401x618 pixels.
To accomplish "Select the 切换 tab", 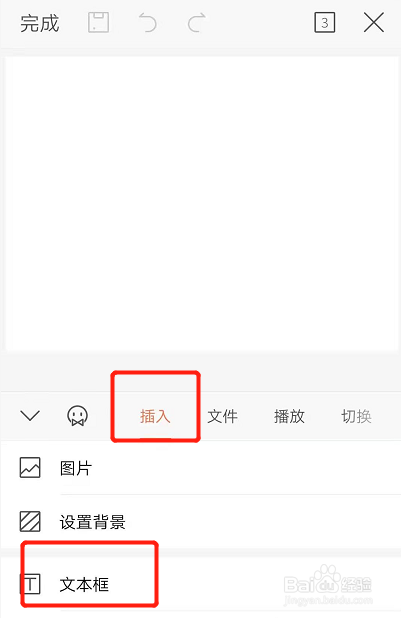I will click(356, 416).
